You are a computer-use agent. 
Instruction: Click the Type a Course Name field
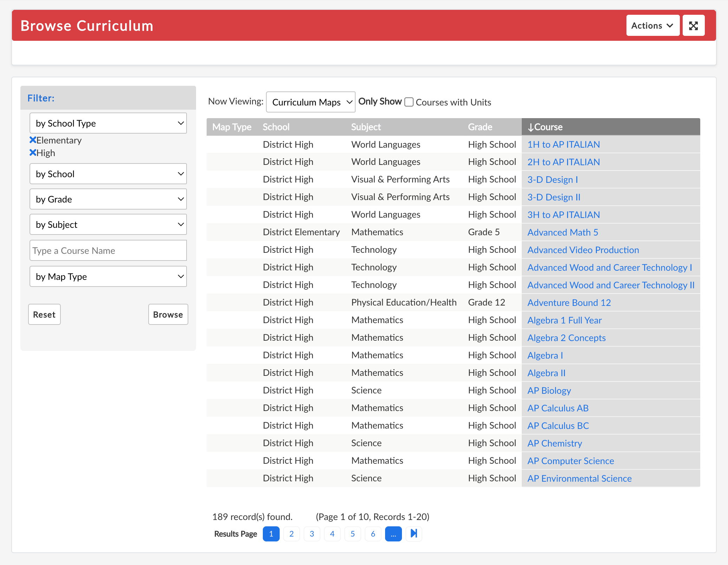108,250
